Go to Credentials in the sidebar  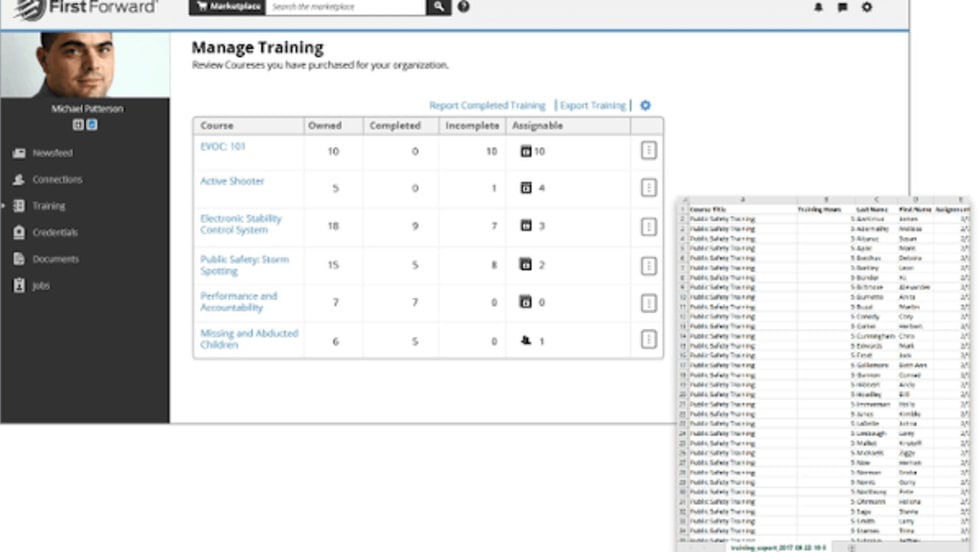point(54,232)
